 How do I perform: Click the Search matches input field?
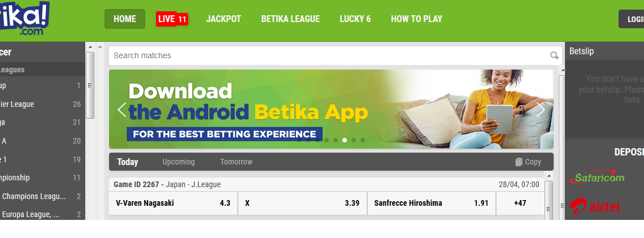pyautogui.click(x=329, y=55)
